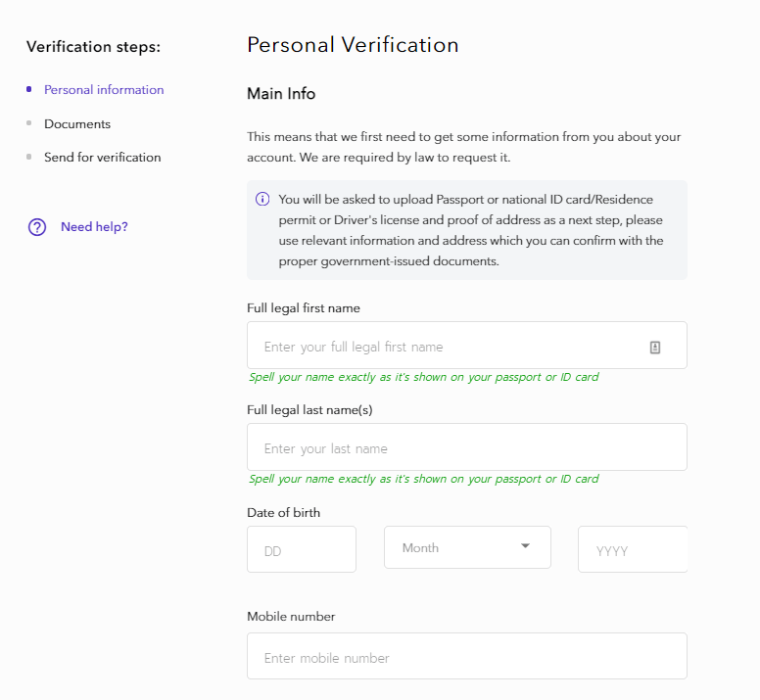Image resolution: width=760 pixels, height=700 pixels.
Task: Focus the full legal first name field
Action: (x=446, y=346)
